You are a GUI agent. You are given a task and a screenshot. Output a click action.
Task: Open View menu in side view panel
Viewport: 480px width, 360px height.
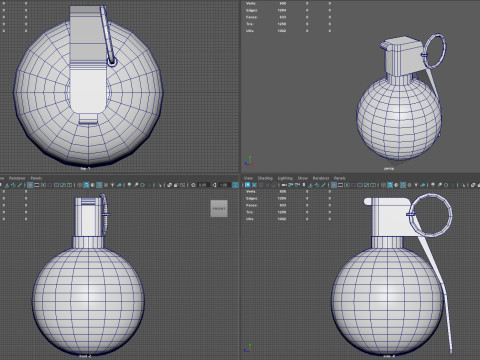(x=249, y=178)
